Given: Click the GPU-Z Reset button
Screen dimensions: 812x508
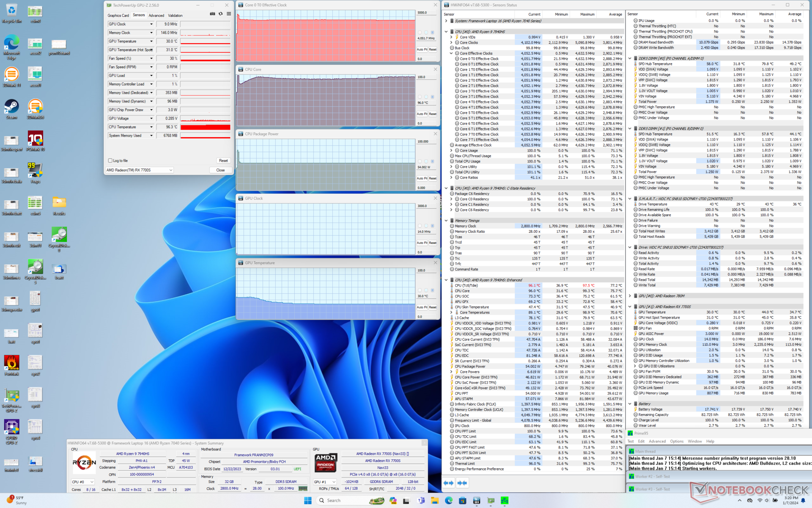Looking at the screenshot, I should pos(223,160).
